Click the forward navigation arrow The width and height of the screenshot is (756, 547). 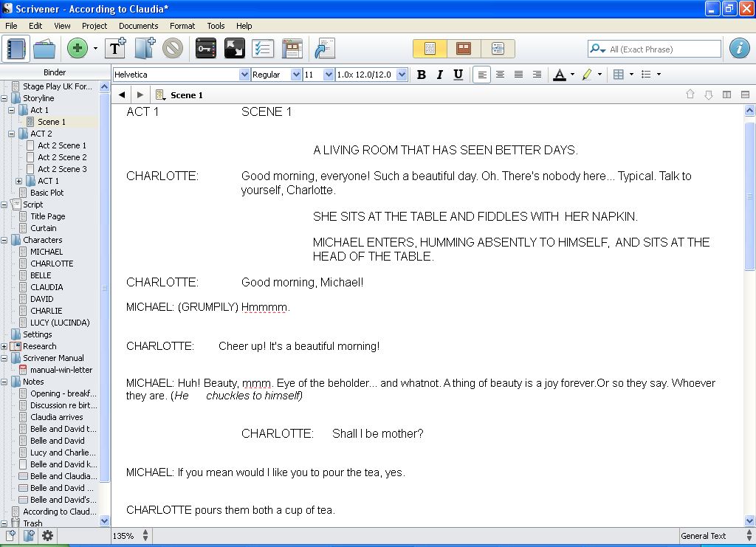point(140,94)
